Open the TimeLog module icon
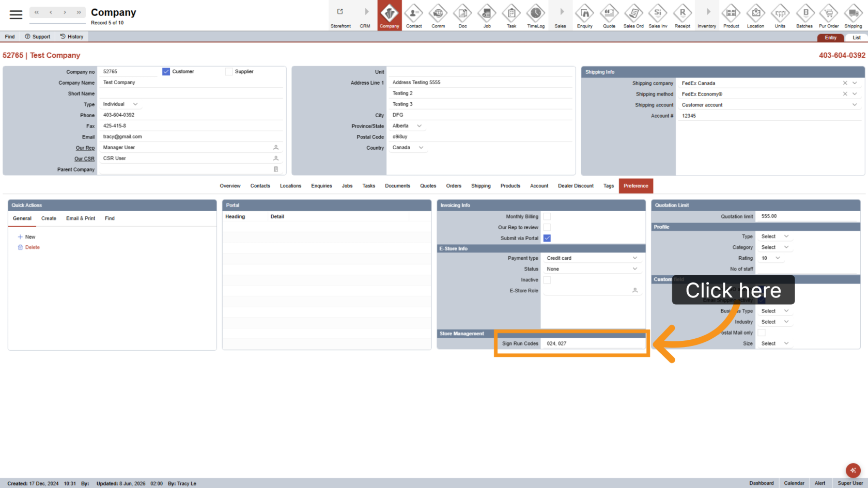868x488 pixels. point(536,15)
